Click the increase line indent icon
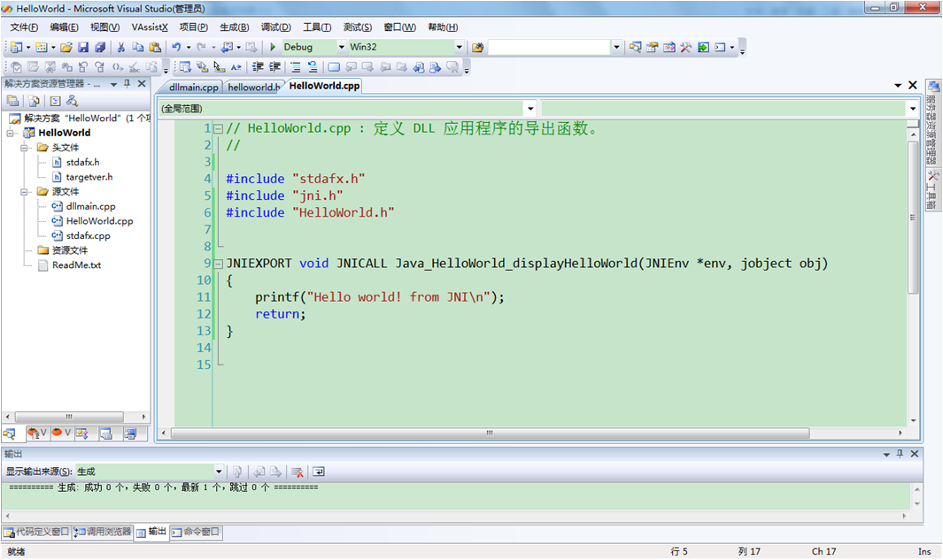This screenshot has height=560, width=943. [274, 66]
